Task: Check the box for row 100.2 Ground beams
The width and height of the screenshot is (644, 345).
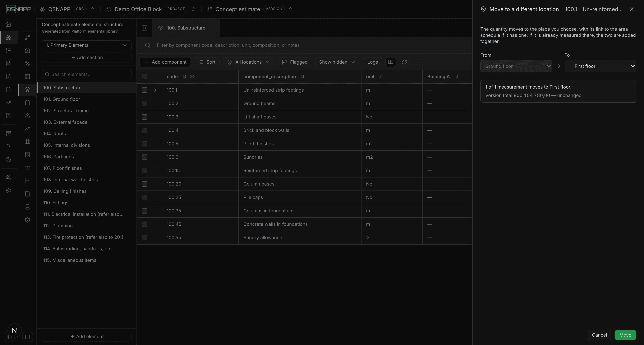Action: pyautogui.click(x=145, y=103)
